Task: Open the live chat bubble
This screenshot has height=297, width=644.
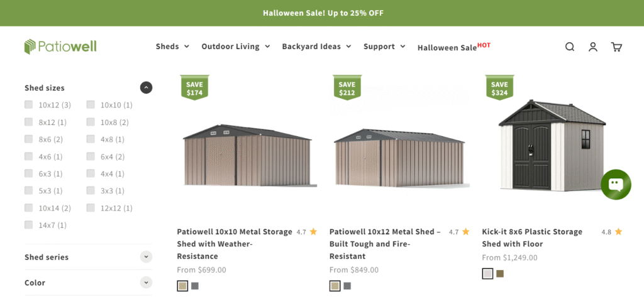Action: (616, 185)
